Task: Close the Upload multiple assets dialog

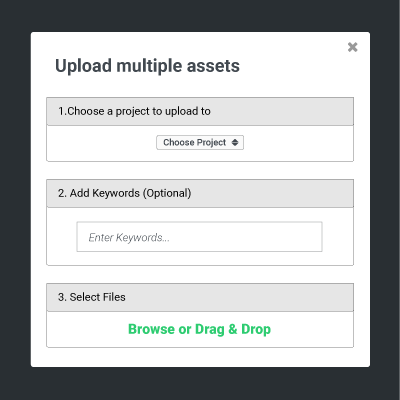Action: pyautogui.click(x=352, y=47)
